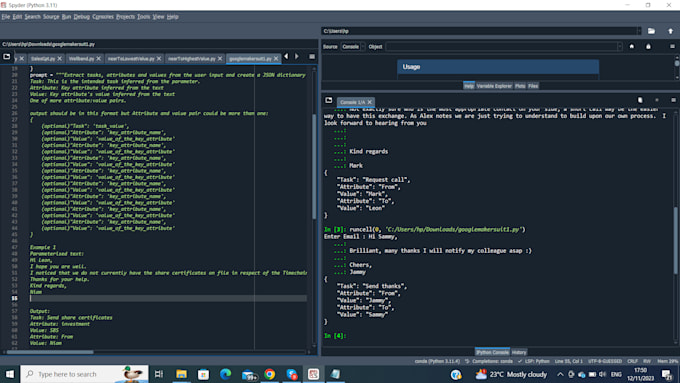Click the conda Python environment status

tap(437, 361)
